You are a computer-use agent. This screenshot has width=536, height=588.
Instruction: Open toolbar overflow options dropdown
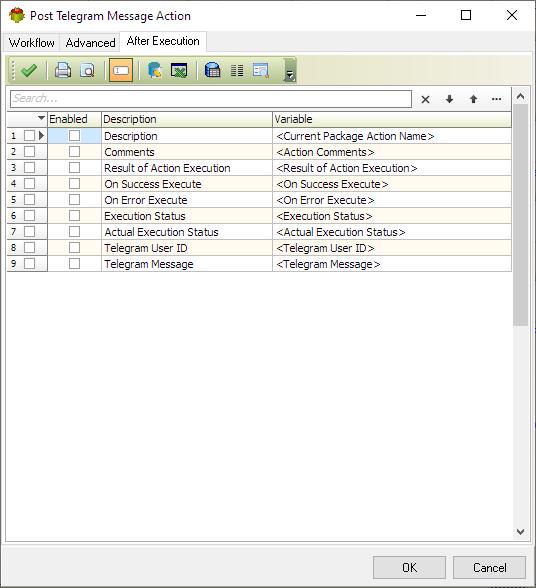coord(290,70)
